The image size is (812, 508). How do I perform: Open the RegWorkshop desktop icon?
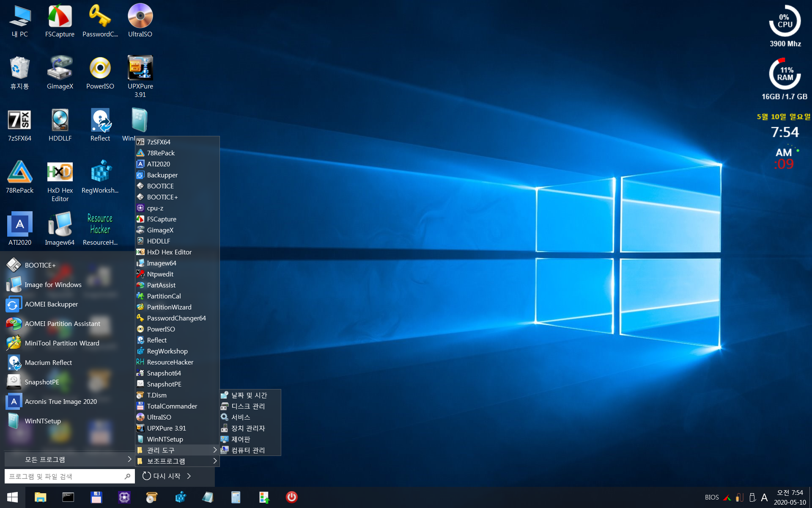(100, 177)
